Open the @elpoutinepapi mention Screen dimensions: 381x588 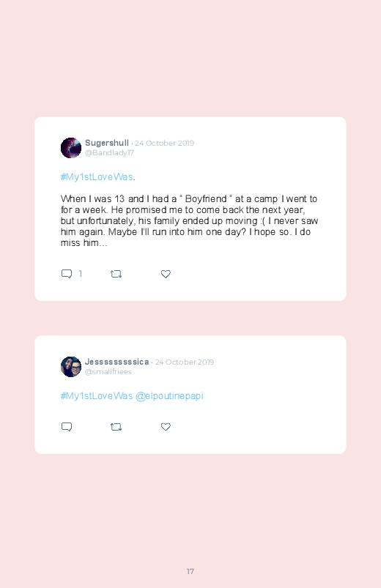click(x=169, y=396)
